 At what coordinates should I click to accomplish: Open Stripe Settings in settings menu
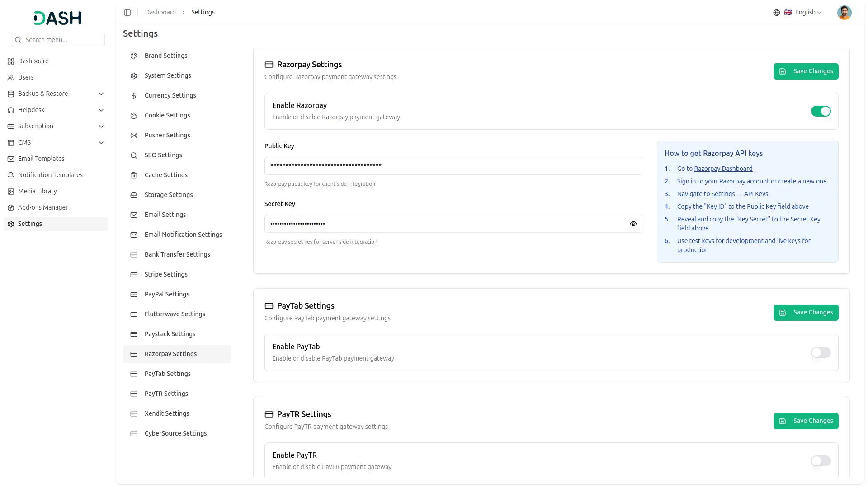(x=166, y=274)
